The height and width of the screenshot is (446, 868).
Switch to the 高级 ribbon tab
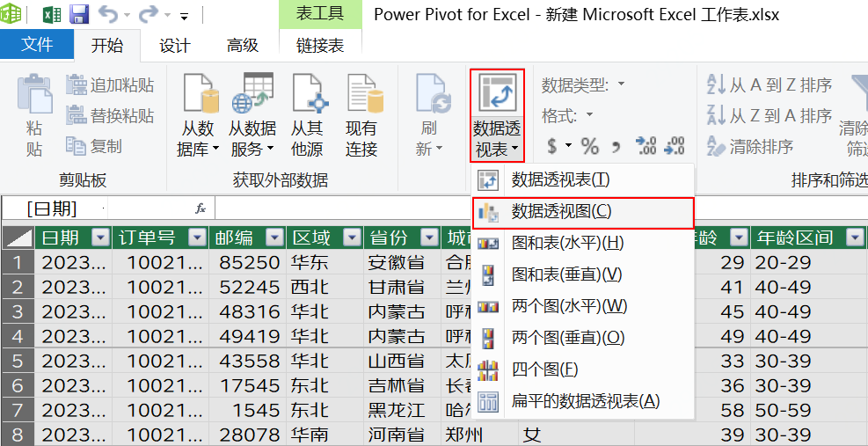(x=243, y=46)
